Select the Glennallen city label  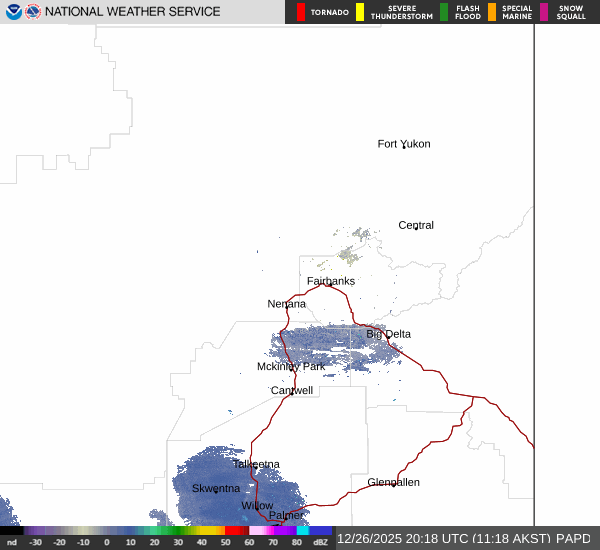393,482
